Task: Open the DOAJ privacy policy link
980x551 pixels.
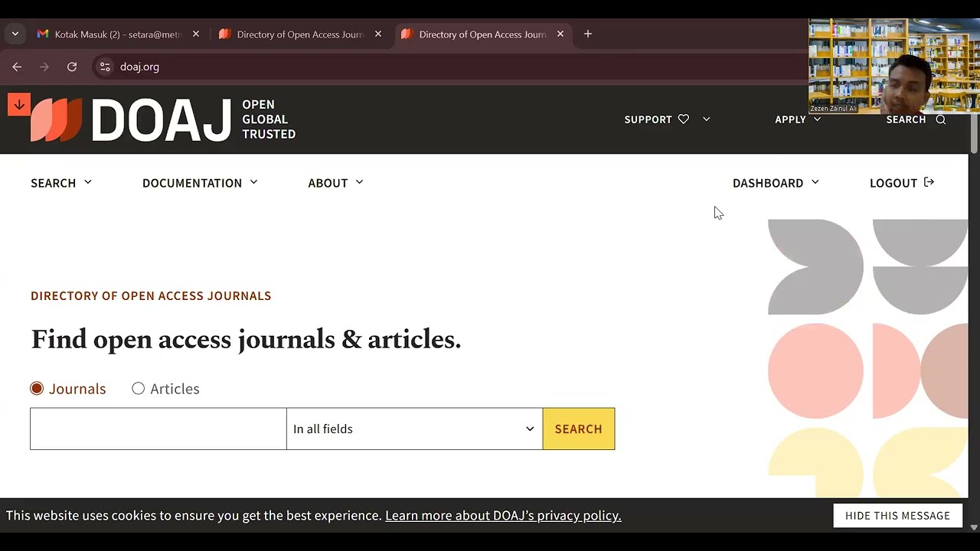Action: (x=503, y=515)
